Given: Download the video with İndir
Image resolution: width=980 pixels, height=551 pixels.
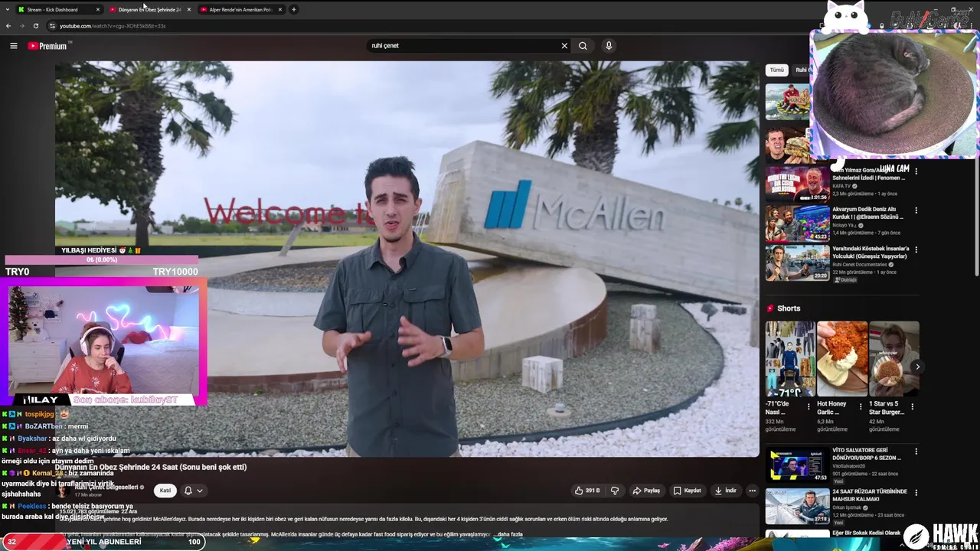Looking at the screenshot, I should click(x=725, y=491).
